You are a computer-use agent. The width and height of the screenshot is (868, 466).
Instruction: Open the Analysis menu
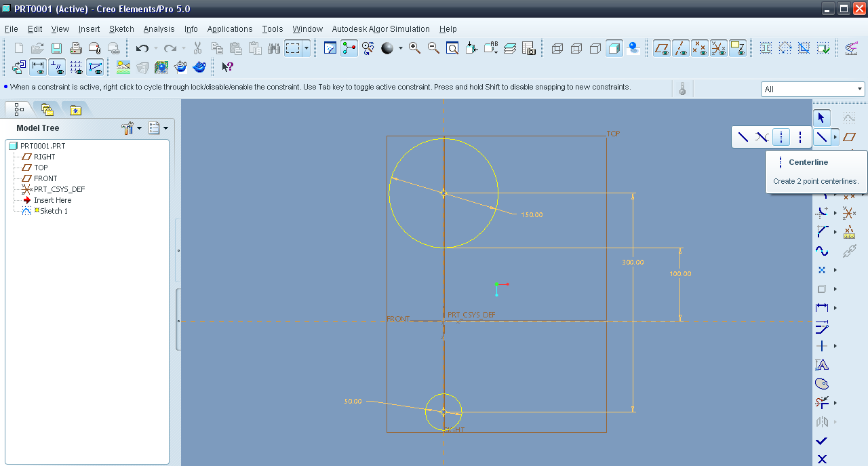(x=159, y=29)
